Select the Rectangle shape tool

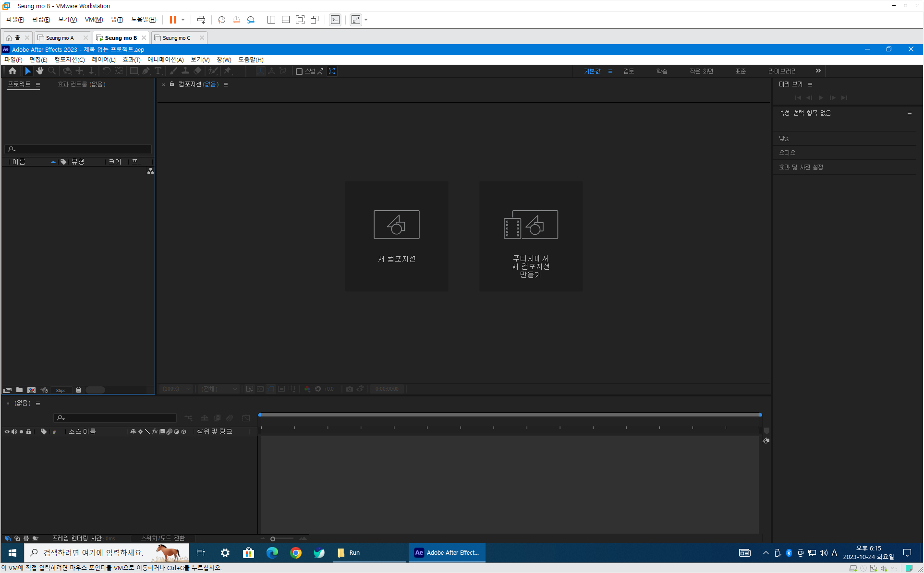(x=134, y=71)
